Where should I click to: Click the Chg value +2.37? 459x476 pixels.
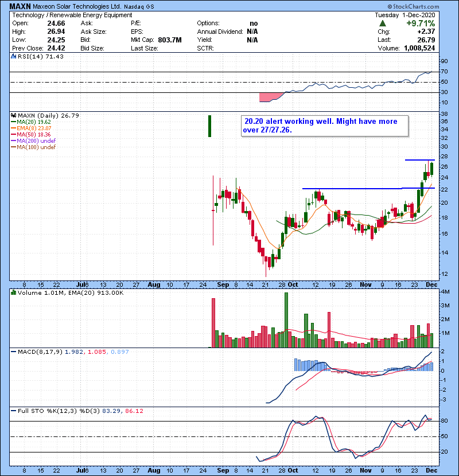tap(426, 32)
